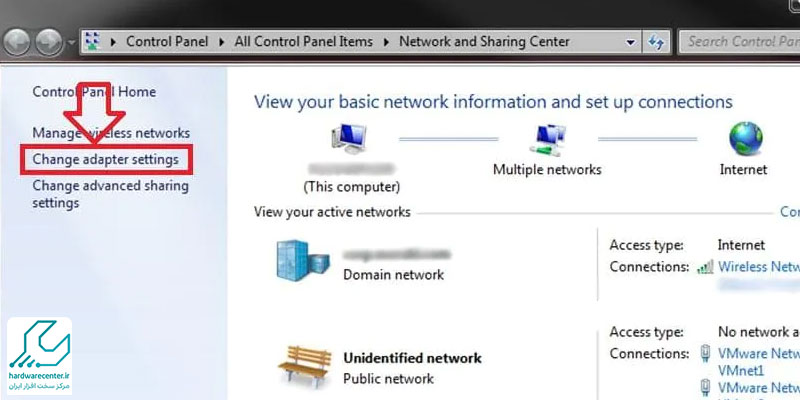Expand the address bar history dropdown
800x400 pixels.
pos(630,42)
